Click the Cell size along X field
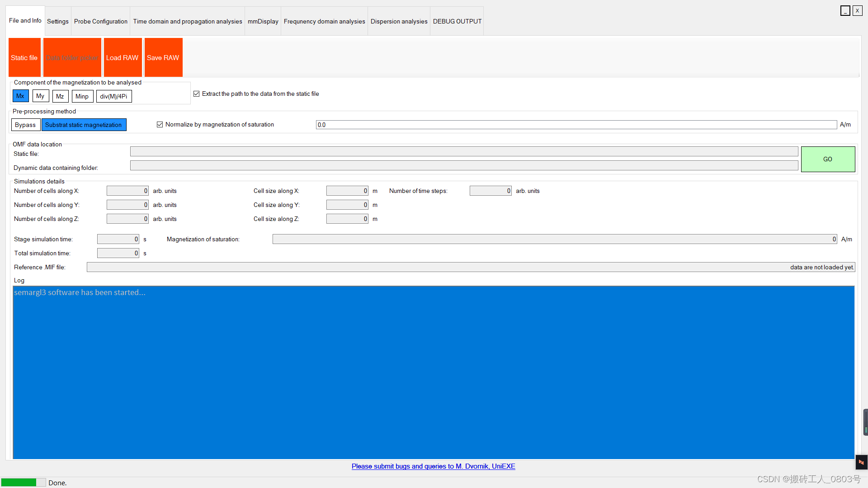 pos(347,191)
